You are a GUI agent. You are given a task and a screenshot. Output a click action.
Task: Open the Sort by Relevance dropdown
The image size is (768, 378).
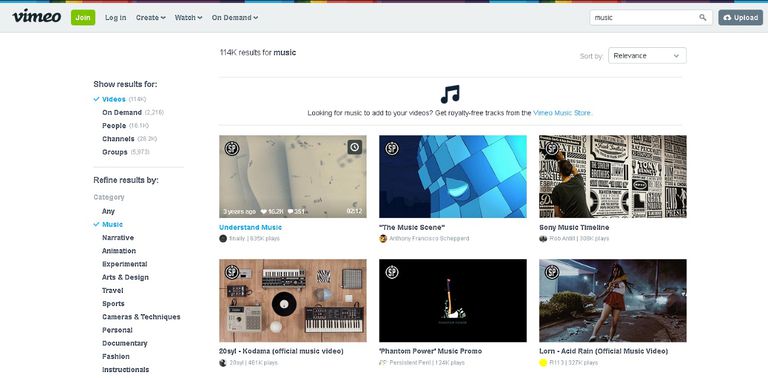[647, 55]
